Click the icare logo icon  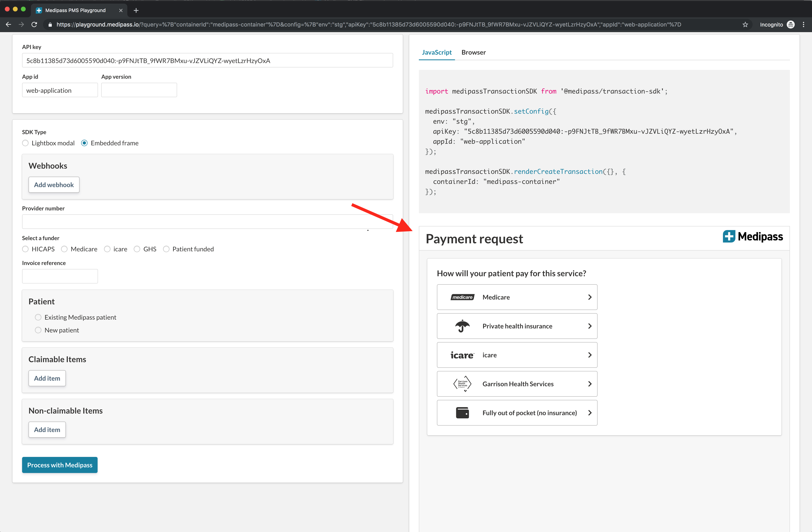462,355
